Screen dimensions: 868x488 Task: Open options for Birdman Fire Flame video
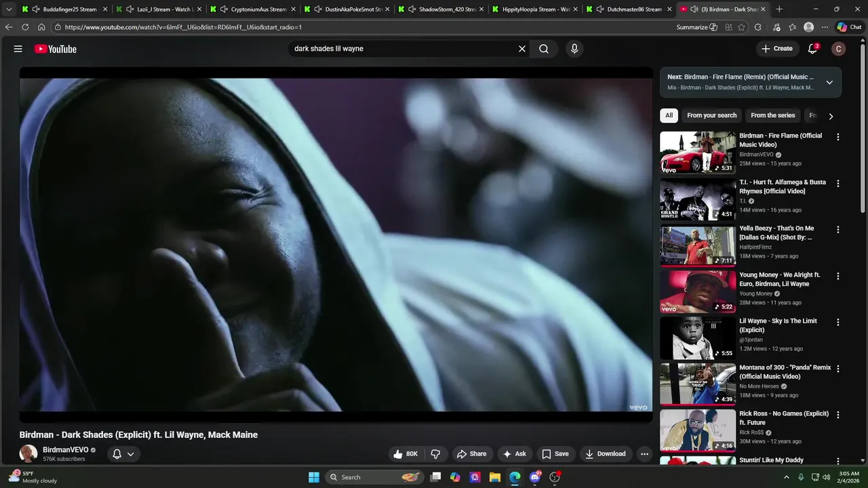[838, 137]
